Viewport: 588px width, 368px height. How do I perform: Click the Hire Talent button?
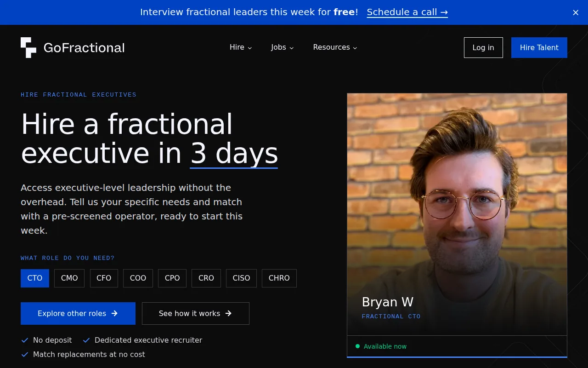tap(539, 47)
